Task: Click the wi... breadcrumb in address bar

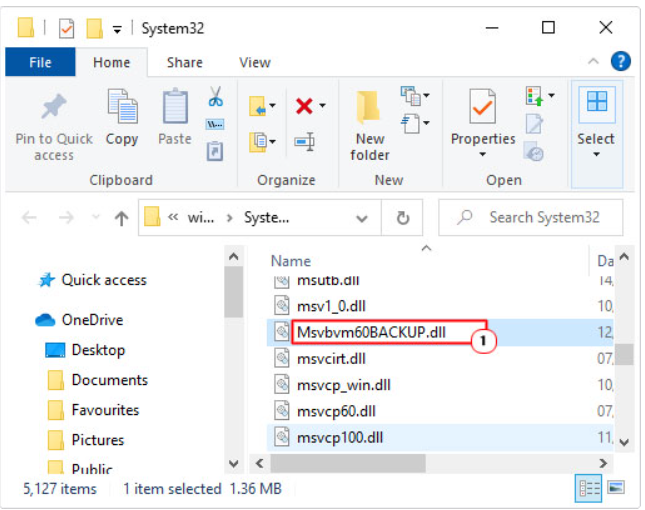Action: [x=201, y=218]
